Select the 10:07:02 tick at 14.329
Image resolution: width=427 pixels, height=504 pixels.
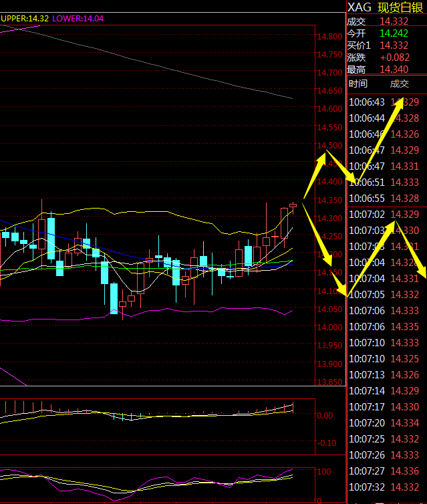click(x=384, y=215)
